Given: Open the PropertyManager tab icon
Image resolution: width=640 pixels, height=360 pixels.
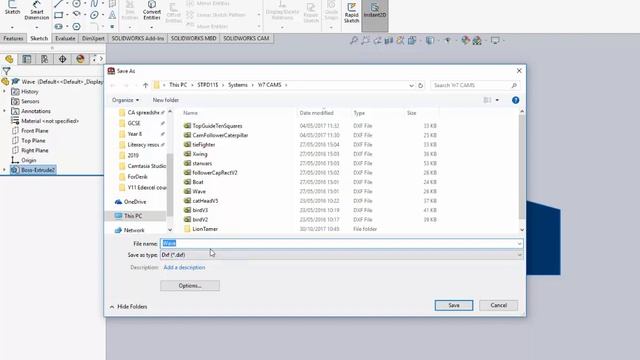Looking at the screenshot, I should (x=27, y=59).
